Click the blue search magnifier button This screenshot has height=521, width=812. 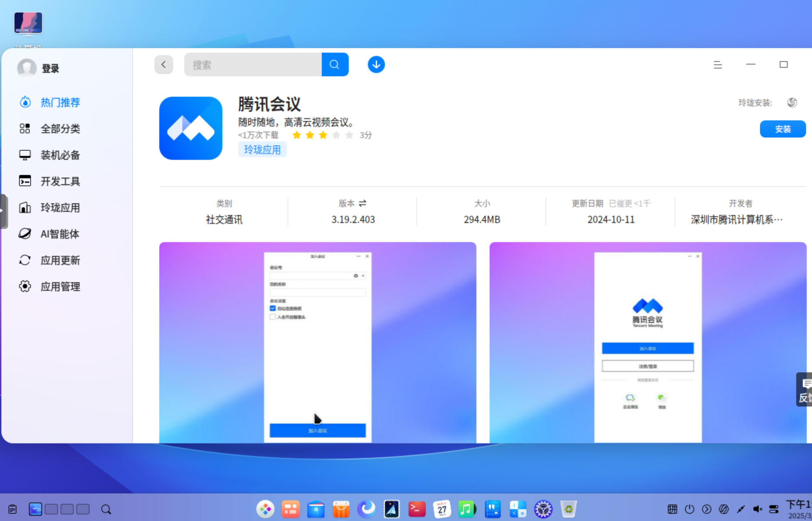click(x=335, y=64)
